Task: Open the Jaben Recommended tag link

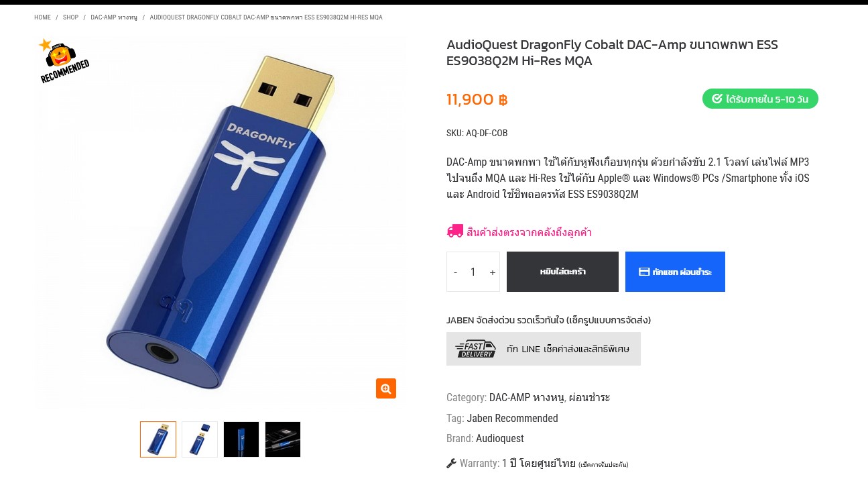Action: (512, 419)
